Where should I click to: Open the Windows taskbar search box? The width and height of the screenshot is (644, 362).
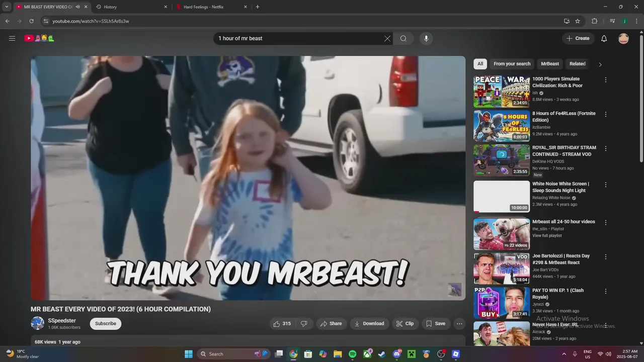234,354
